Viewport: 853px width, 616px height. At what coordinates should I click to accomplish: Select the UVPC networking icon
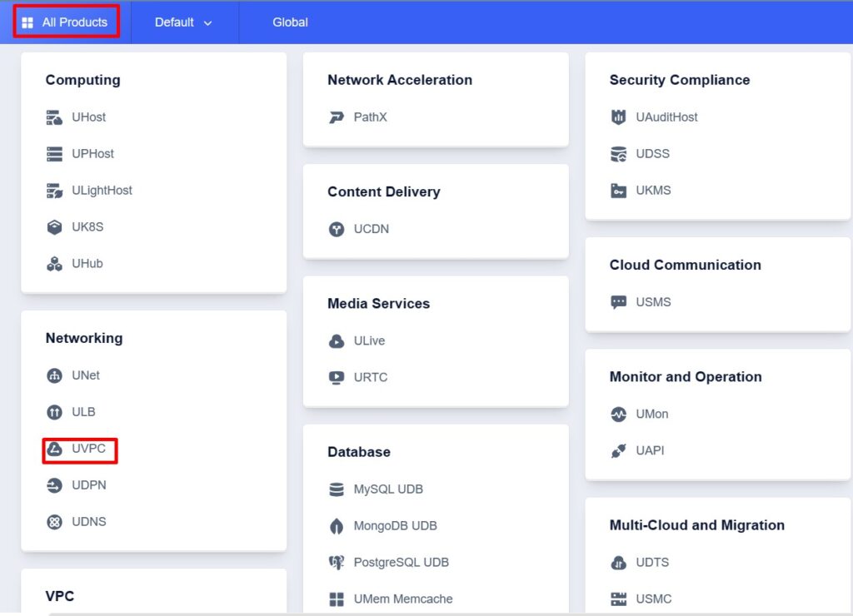(x=55, y=450)
